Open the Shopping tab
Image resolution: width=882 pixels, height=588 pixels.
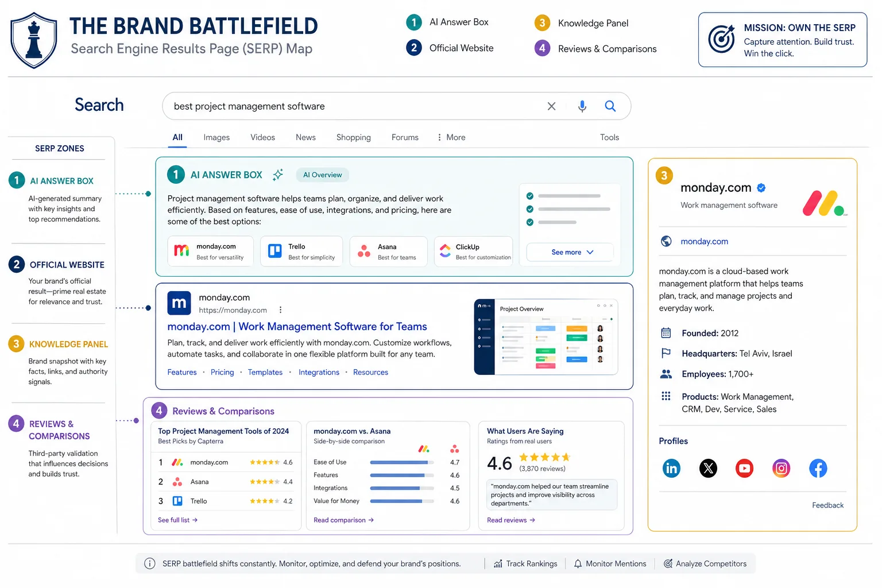pos(354,137)
